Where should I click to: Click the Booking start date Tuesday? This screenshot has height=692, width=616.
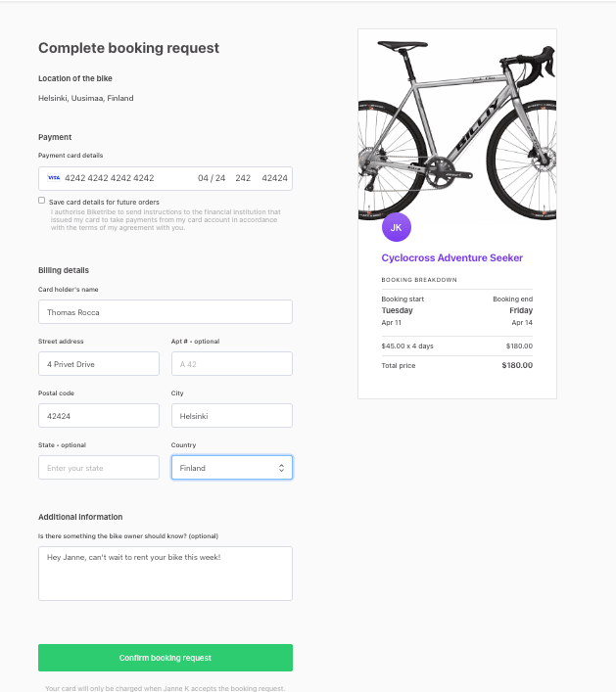(398, 310)
